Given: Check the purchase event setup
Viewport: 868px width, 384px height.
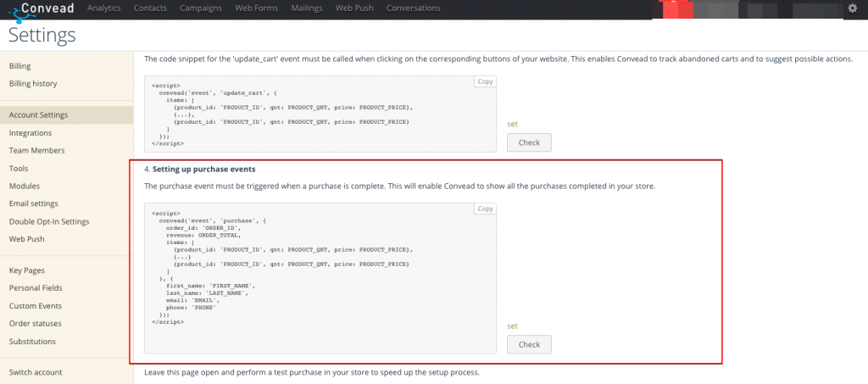Looking at the screenshot, I should pyautogui.click(x=529, y=344).
